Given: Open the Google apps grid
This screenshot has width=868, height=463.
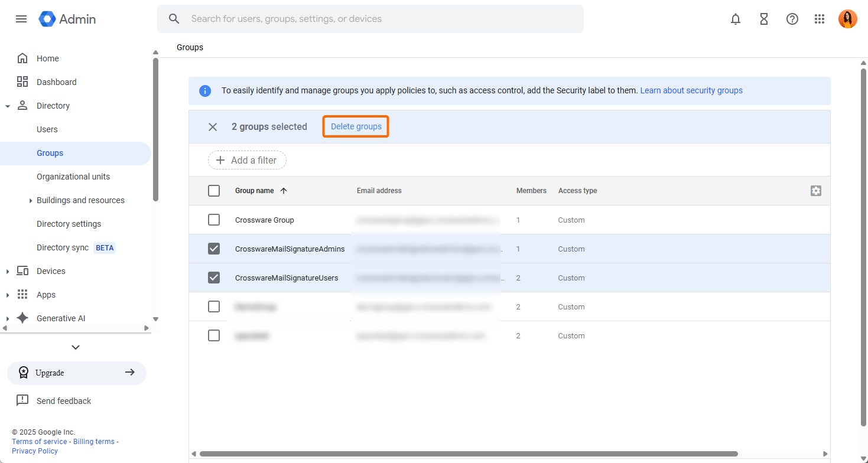Looking at the screenshot, I should (x=820, y=19).
